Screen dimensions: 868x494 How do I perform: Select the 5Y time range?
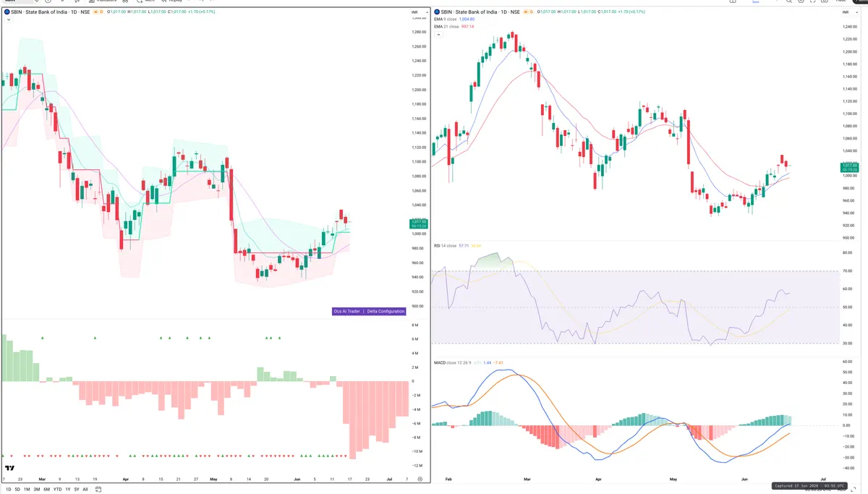pyautogui.click(x=77, y=490)
